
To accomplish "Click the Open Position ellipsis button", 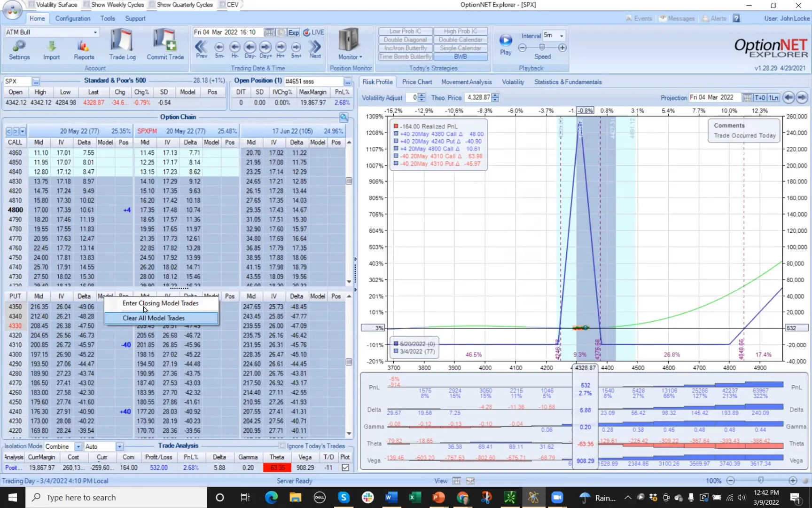I will tap(347, 81).
